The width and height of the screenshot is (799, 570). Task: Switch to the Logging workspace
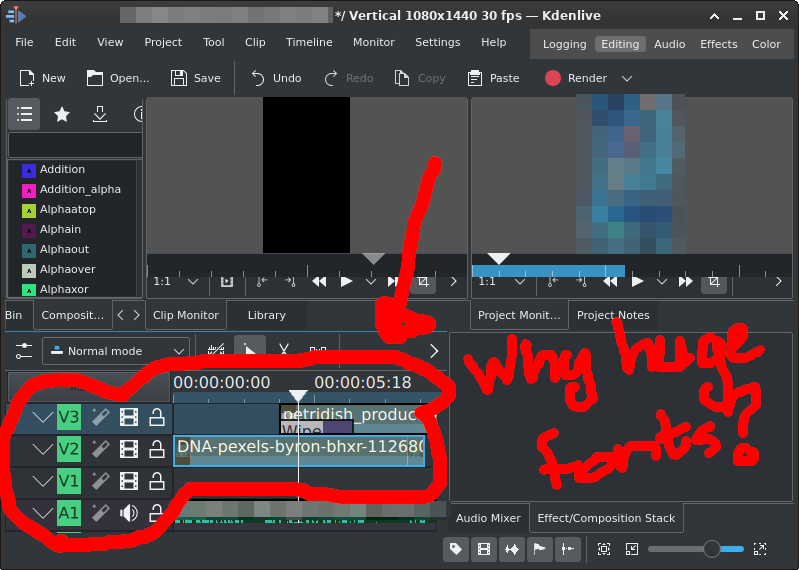point(564,44)
